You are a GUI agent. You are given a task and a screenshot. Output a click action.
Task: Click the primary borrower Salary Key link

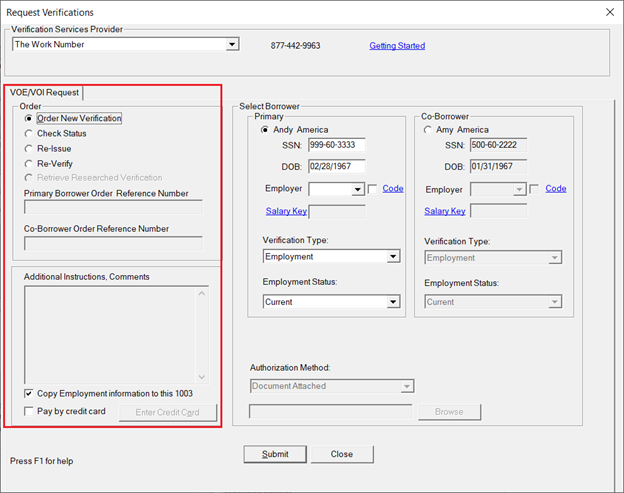(x=286, y=211)
